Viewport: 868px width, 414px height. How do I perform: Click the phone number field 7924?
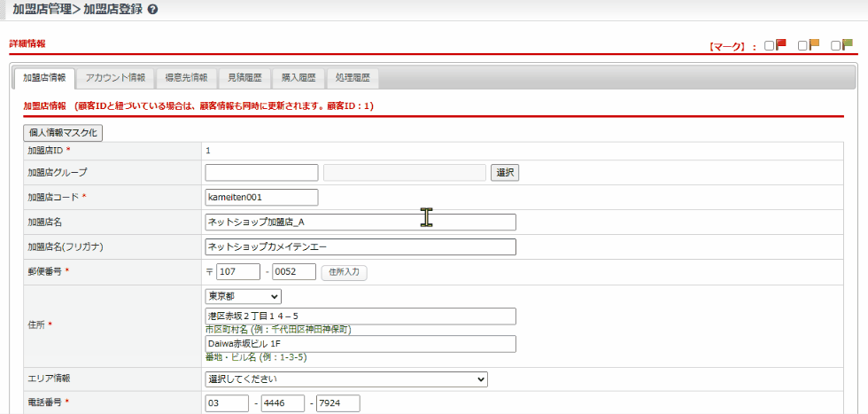coord(338,403)
